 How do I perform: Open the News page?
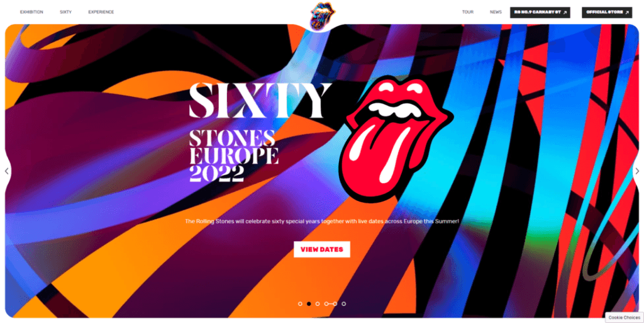[x=496, y=12]
